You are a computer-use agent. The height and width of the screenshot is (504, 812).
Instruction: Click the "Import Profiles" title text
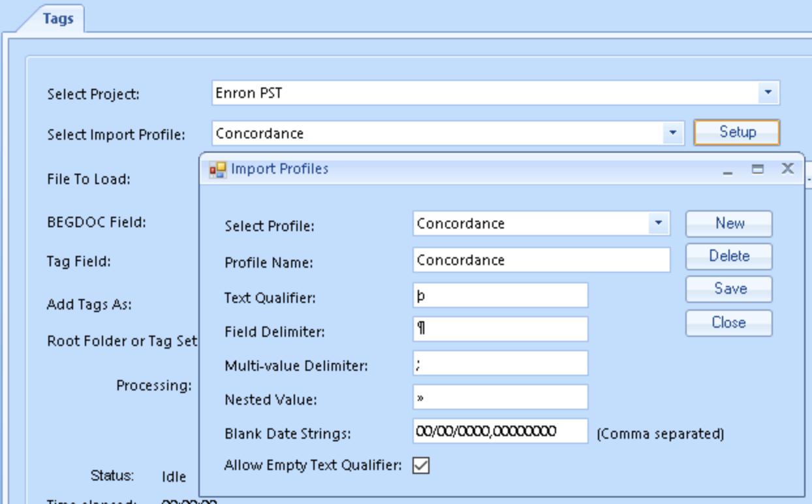click(279, 168)
